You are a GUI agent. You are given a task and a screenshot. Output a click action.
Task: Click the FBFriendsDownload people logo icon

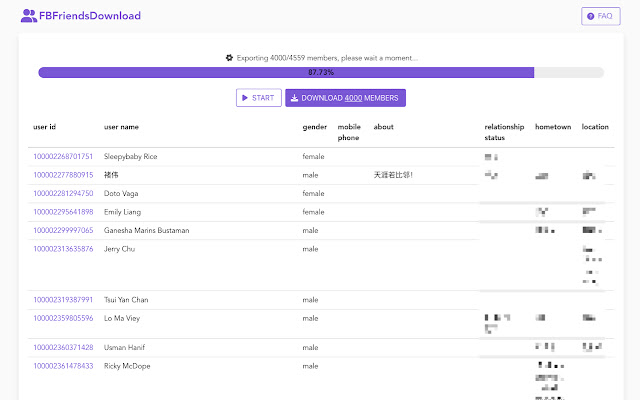coord(28,16)
